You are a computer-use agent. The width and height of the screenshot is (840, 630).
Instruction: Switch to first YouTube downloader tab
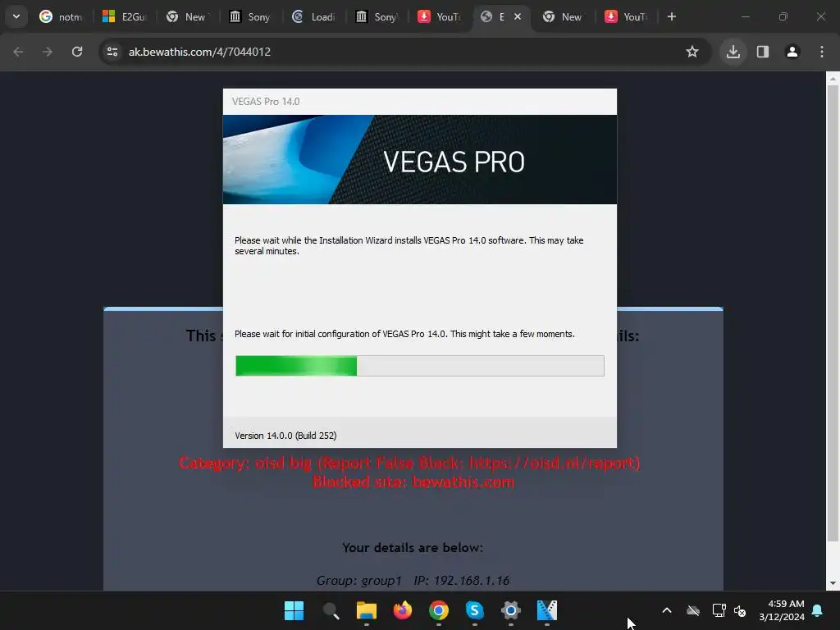point(440,16)
